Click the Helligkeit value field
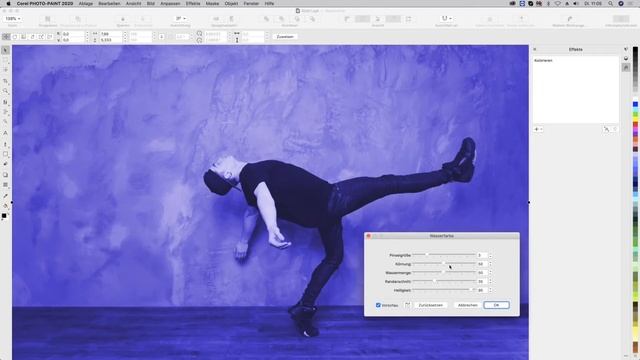The width and height of the screenshot is (640, 360). coord(482,290)
